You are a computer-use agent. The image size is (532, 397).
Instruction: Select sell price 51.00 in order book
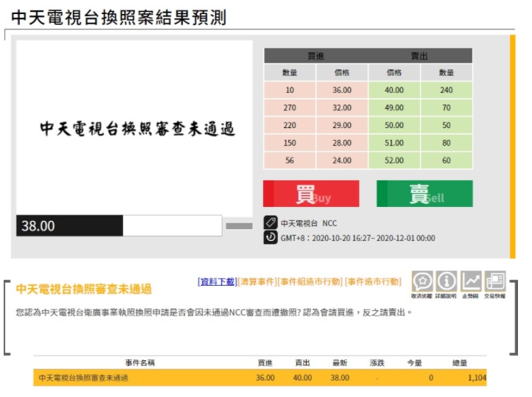coord(394,143)
